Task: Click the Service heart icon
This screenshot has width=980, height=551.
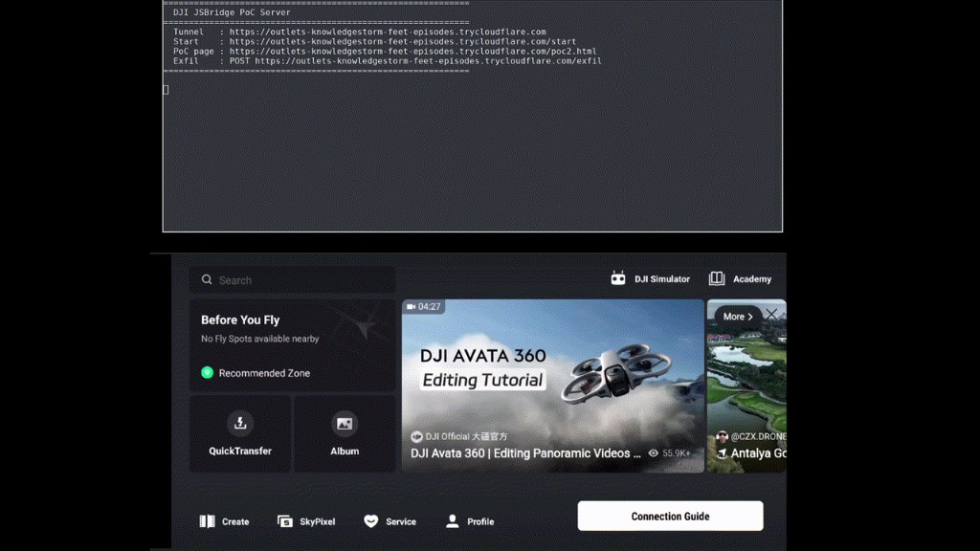Action: [371, 521]
